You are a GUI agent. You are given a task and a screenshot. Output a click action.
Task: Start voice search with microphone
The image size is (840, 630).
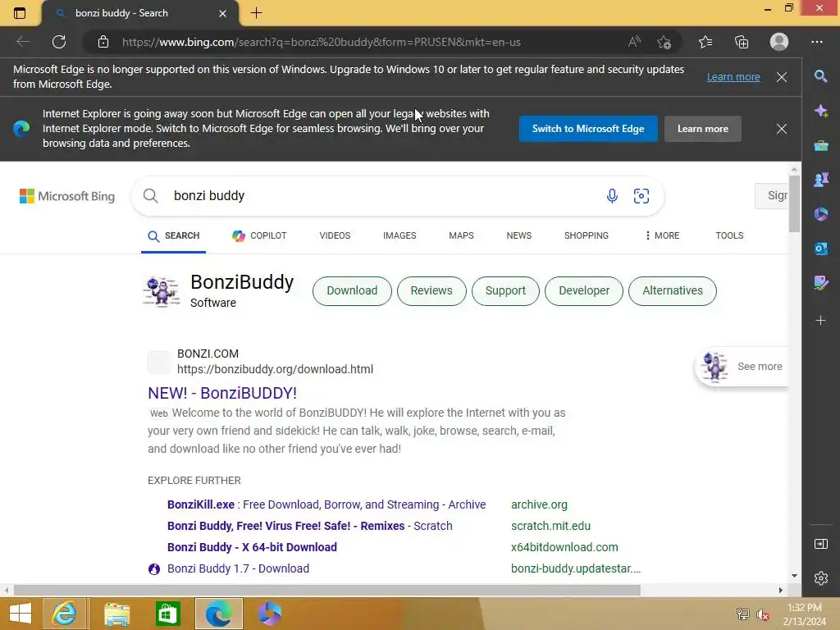pos(612,195)
